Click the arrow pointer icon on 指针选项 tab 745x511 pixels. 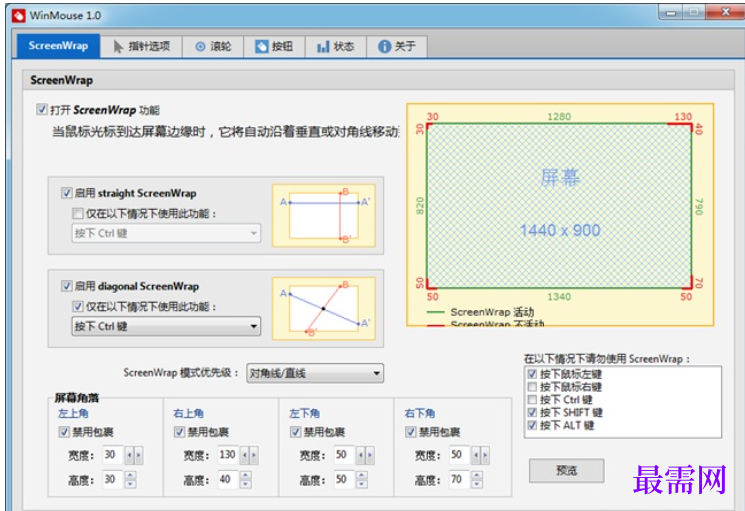pyautogui.click(x=118, y=47)
